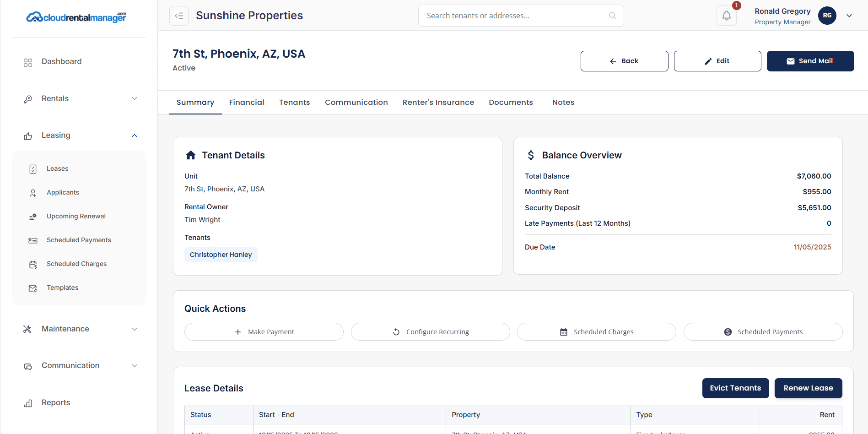Open the user account dropdown arrow
Viewport: 868px width, 434px height.
[x=849, y=16]
